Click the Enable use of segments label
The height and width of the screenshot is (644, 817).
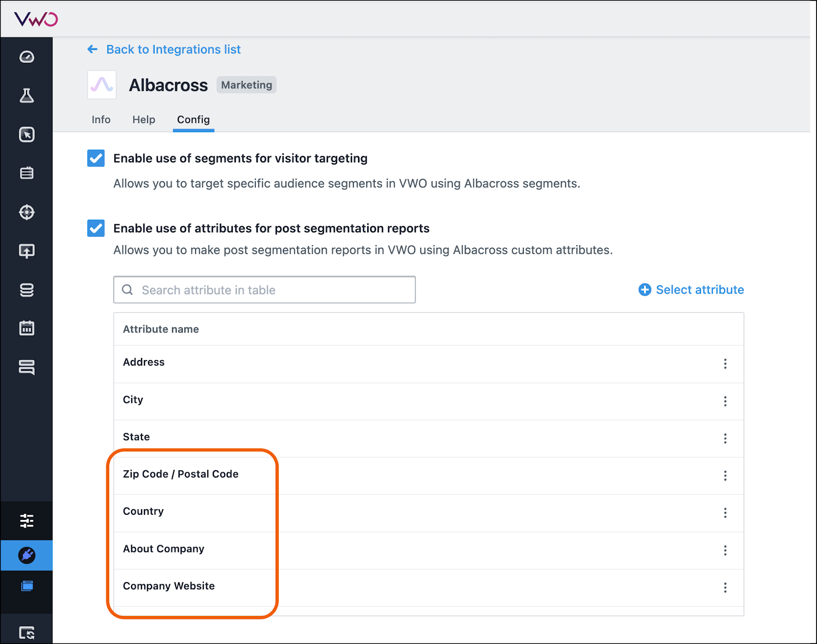click(241, 158)
